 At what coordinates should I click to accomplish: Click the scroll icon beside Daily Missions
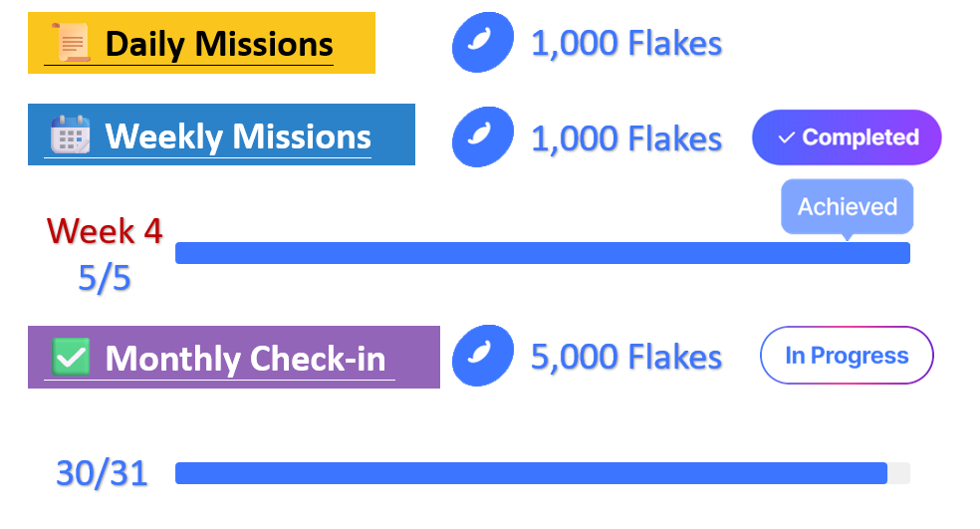[70, 43]
